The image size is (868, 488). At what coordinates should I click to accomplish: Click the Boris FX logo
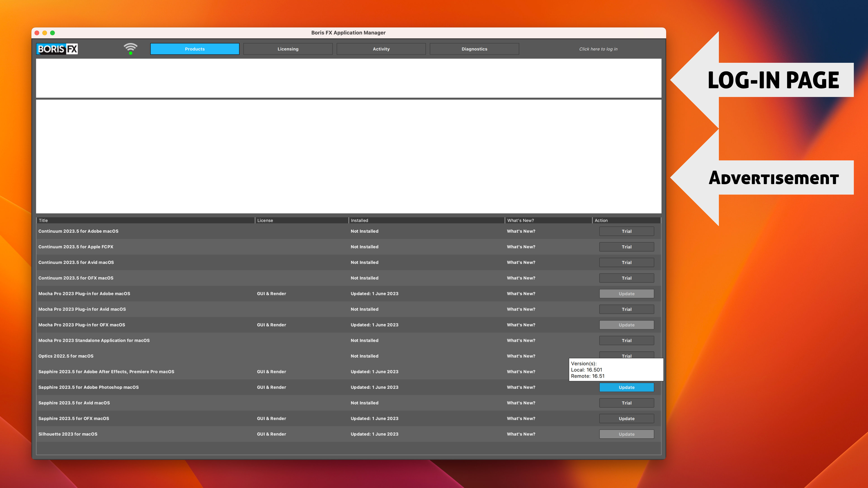pyautogui.click(x=57, y=49)
